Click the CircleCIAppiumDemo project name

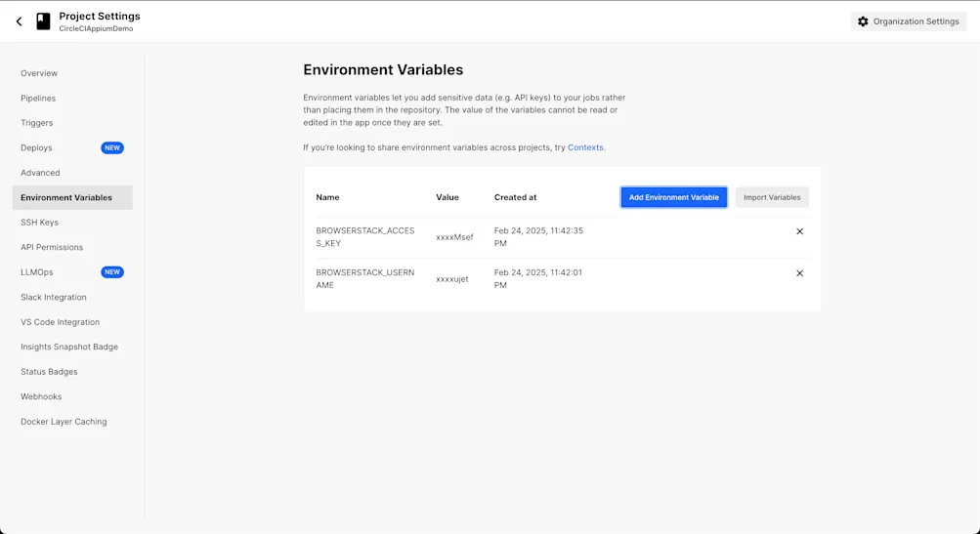[97, 28]
